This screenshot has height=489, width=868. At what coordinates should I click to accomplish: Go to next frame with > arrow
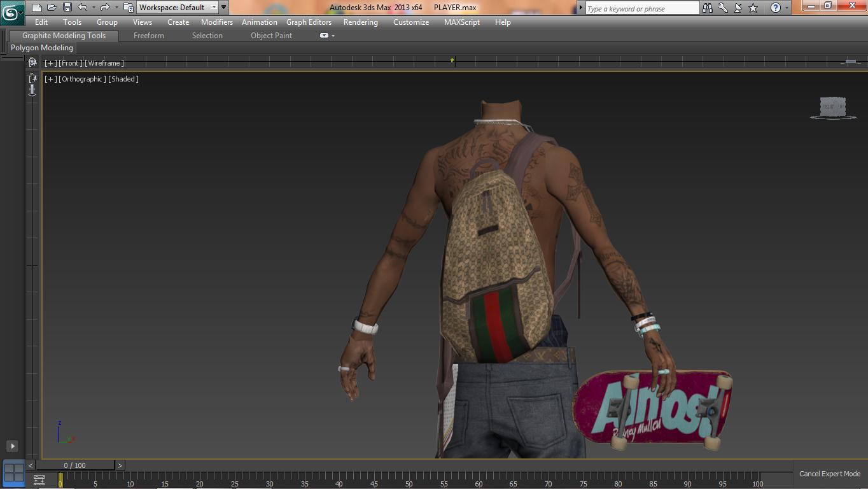[120, 465]
